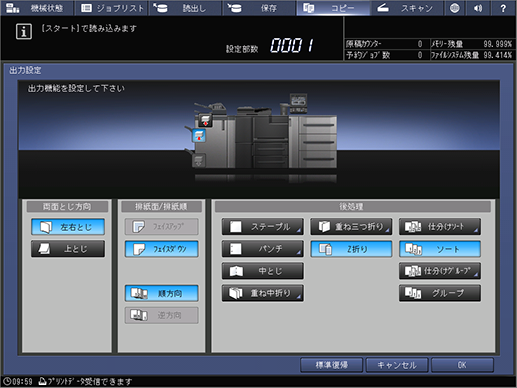Click 標準復帰 restore defaults button
This screenshot has width=517, height=388.
click(332, 365)
